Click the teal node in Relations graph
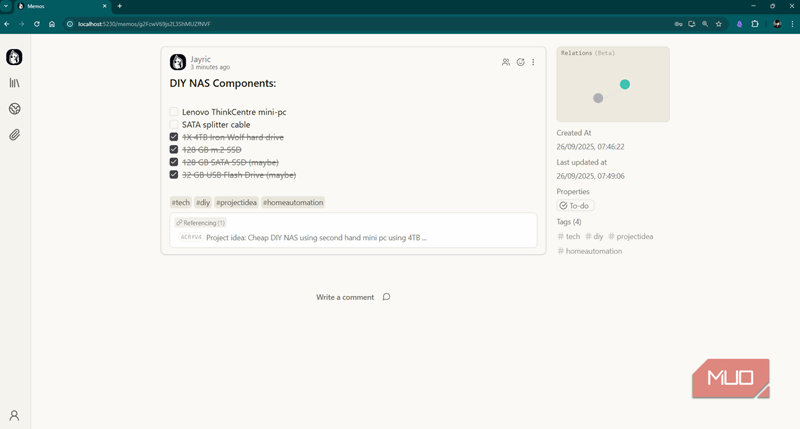This screenshot has width=800, height=429. pyautogui.click(x=625, y=85)
